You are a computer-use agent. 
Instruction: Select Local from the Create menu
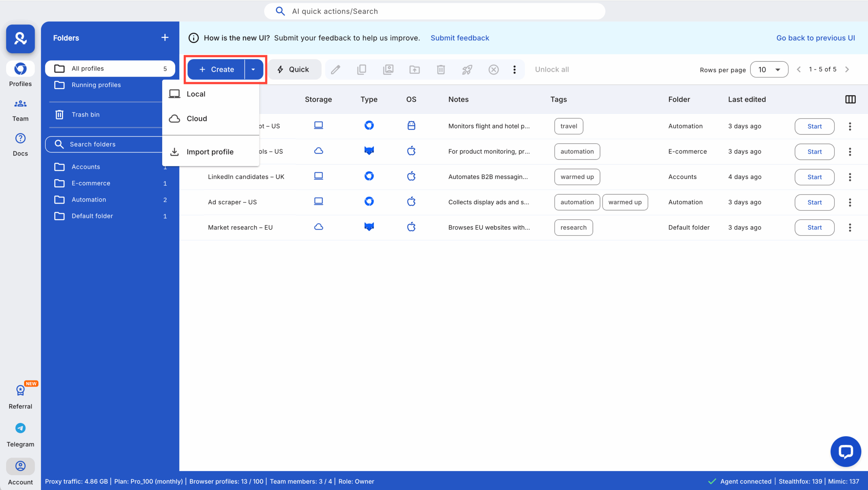(196, 94)
